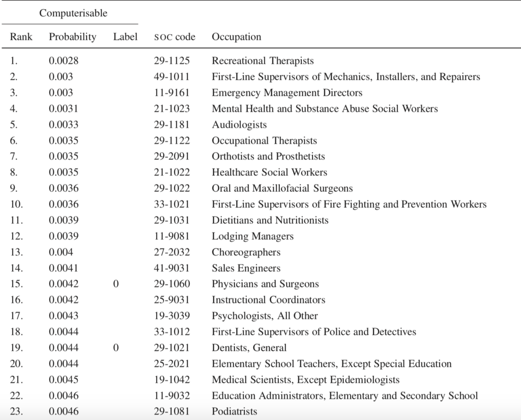This screenshot has height=420, width=521.
Task: Click SOC code 27-2032
Action: point(171,252)
